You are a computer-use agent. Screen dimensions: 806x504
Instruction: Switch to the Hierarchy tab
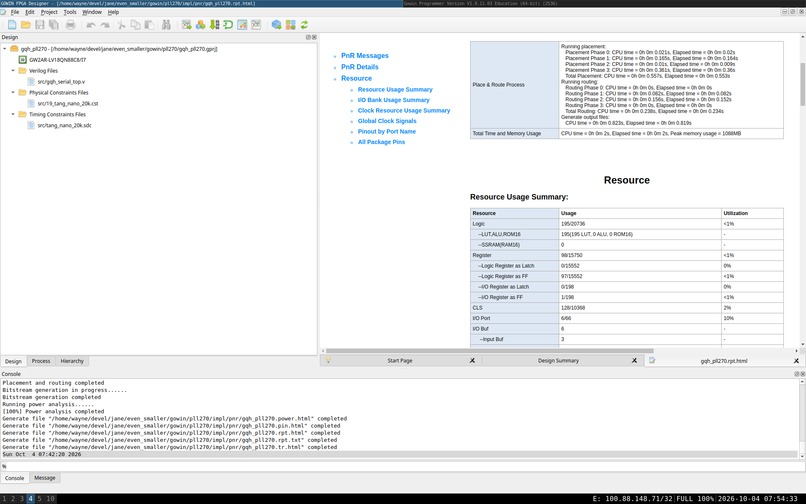(x=72, y=361)
